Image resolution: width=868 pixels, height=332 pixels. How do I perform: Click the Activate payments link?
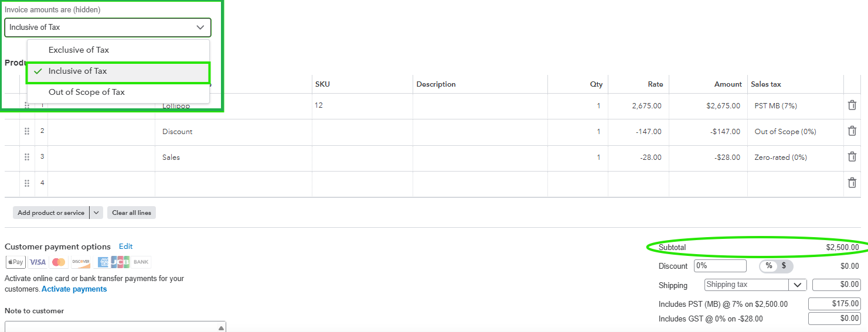click(74, 289)
